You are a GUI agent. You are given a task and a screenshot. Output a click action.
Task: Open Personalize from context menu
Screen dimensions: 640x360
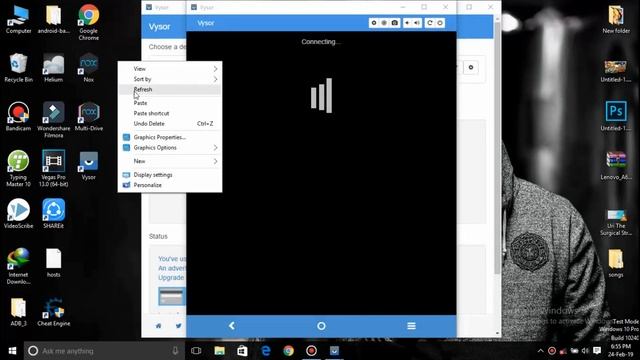170,185
